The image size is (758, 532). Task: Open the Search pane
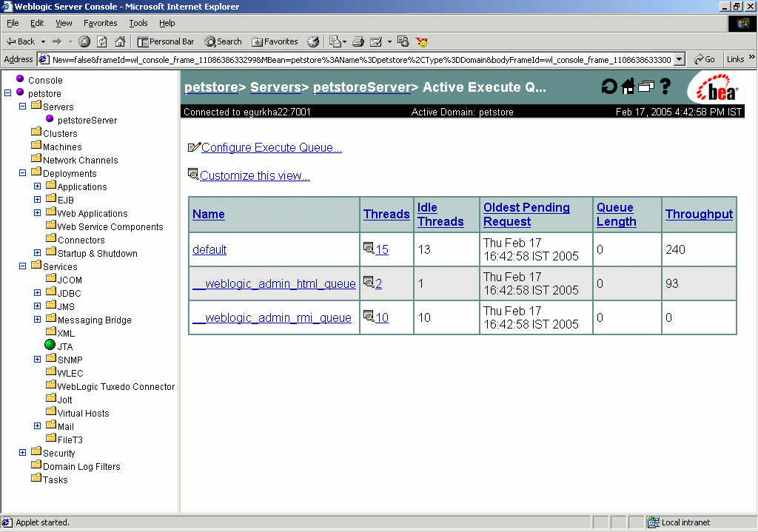223,41
